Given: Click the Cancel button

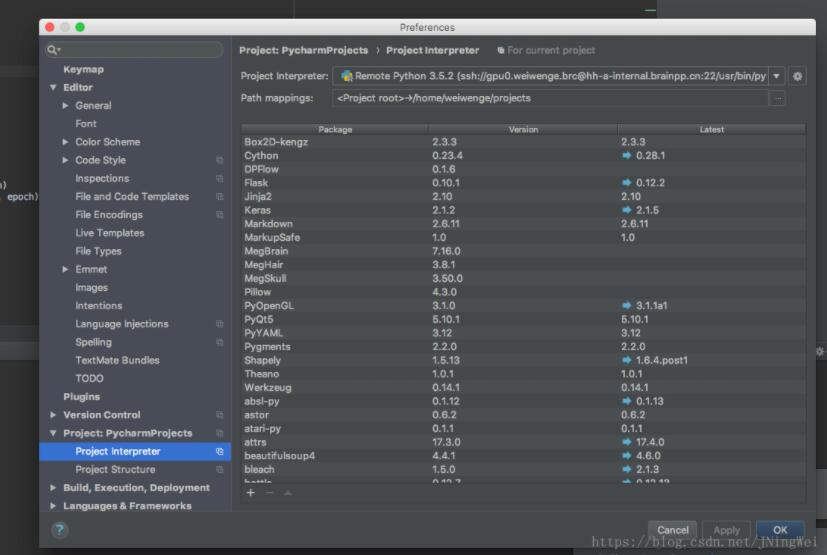Looking at the screenshot, I should click(x=672, y=530).
